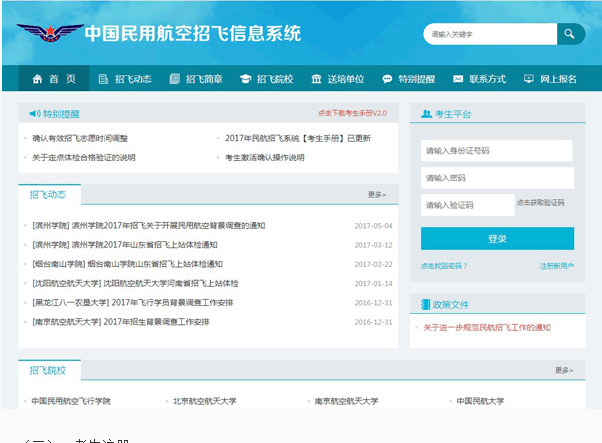Image resolution: width=602 pixels, height=443 pixels.
Task: Click the verification code input field
Action: point(468,205)
